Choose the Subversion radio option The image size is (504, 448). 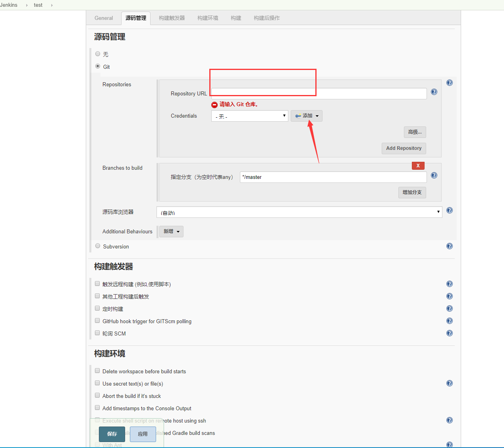click(x=98, y=246)
